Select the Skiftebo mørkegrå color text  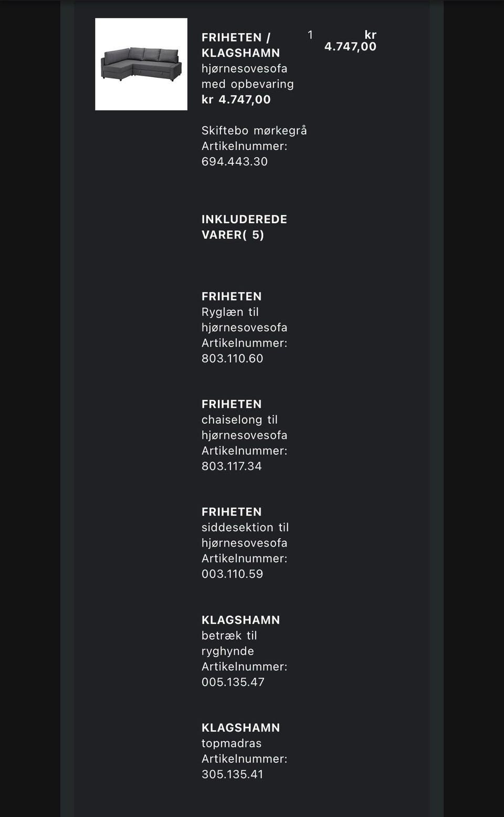click(254, 130)
